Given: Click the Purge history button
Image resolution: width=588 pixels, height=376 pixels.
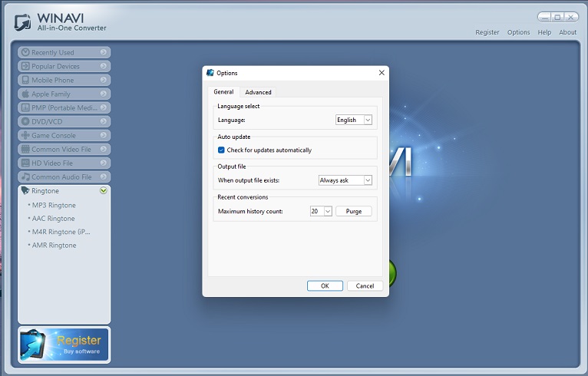Looking at the screenshot, I should tap(354, 212).
